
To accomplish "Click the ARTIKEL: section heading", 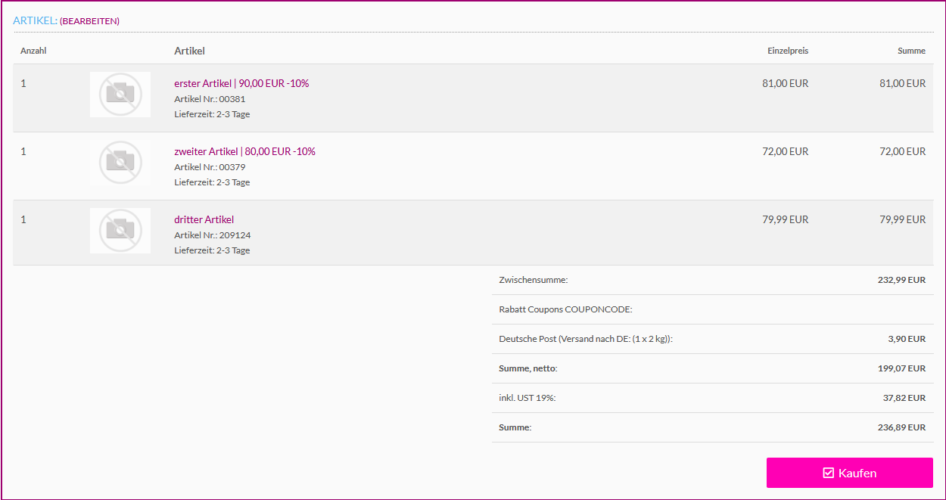I will coord(35,21).
